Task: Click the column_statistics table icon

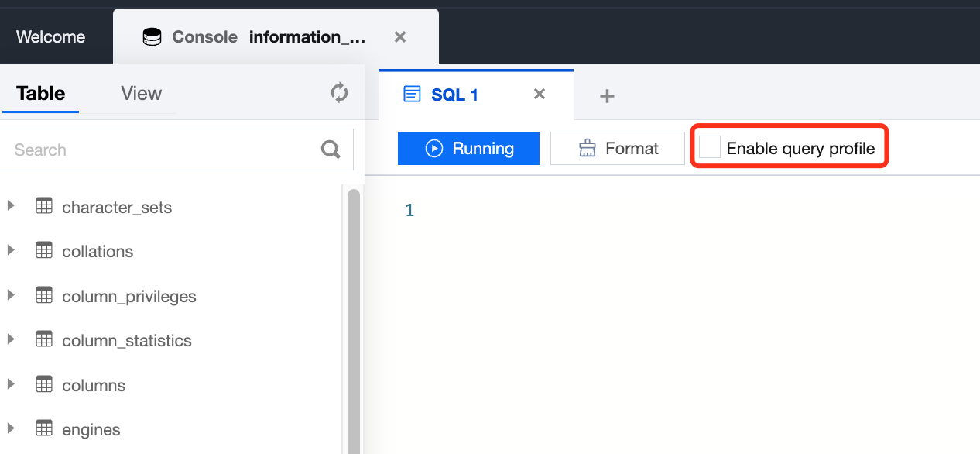Action: [44, 339]
